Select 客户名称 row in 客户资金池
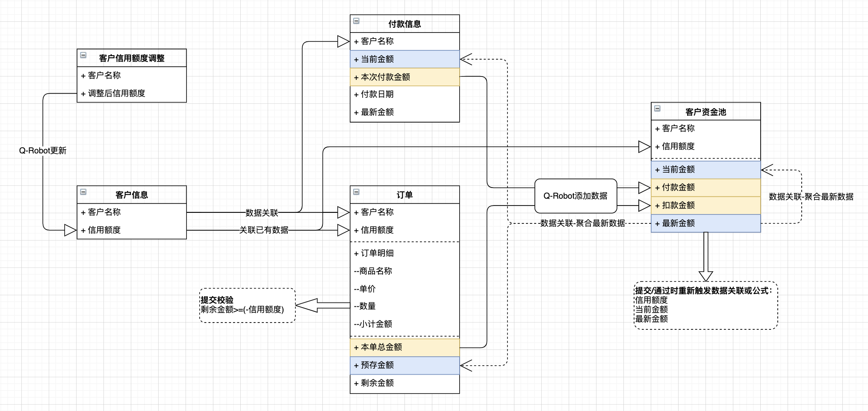 (706, 129)
